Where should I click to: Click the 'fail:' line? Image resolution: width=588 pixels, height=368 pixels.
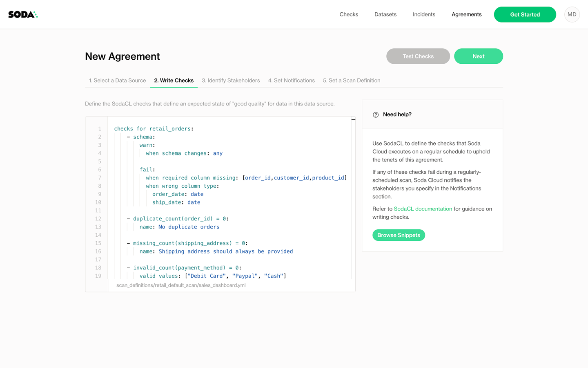(x=147, y=170)
